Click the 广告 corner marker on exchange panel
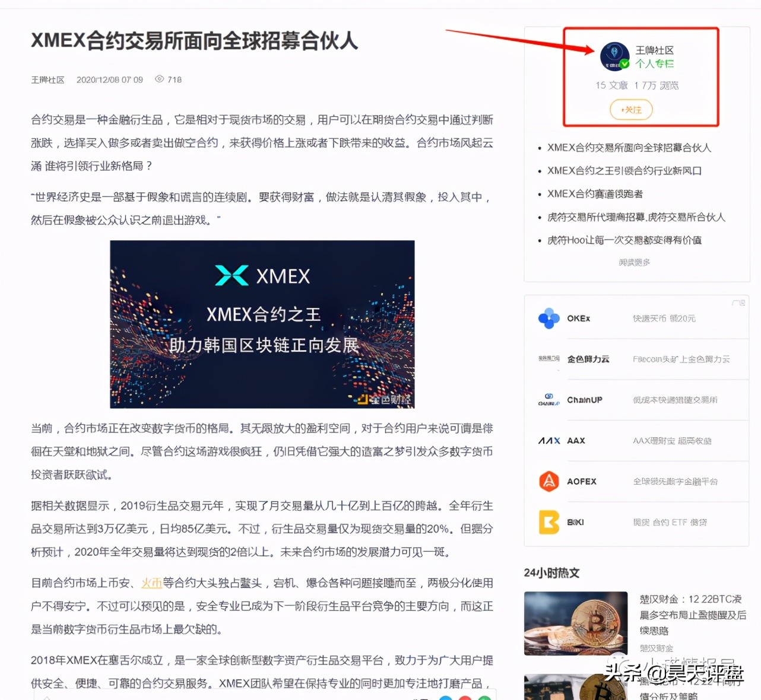This screenshot has width=761, height=700. 739,301
